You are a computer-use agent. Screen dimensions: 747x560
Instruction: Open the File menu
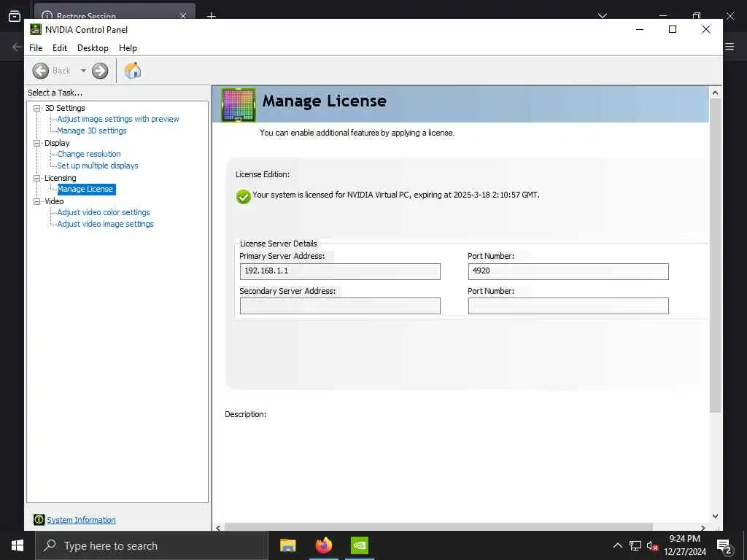coord(36,48)
